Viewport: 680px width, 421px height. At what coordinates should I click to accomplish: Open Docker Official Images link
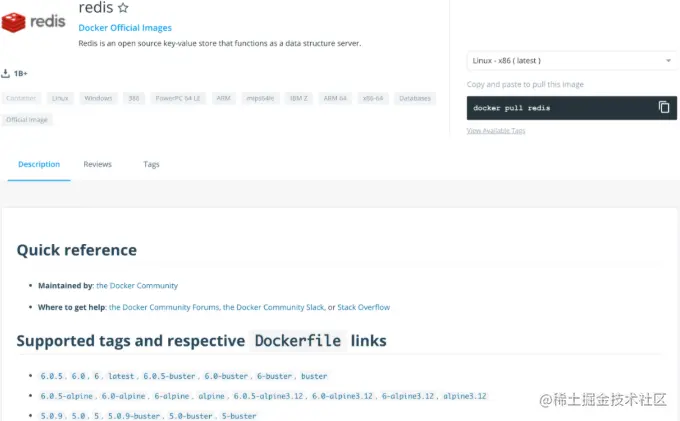(x=125, y=28)
